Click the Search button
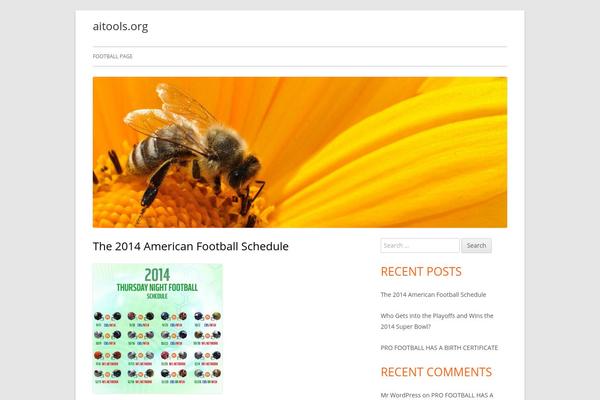 [476, 246]
